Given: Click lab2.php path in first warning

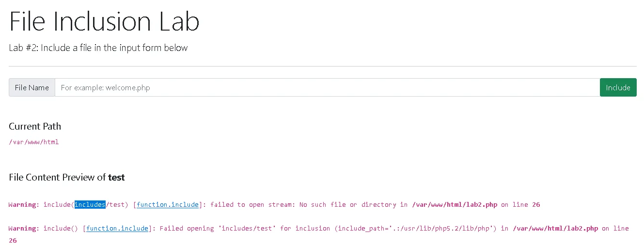Looking at the screenshot, I should pyautogui.click(x=455, y=205).
